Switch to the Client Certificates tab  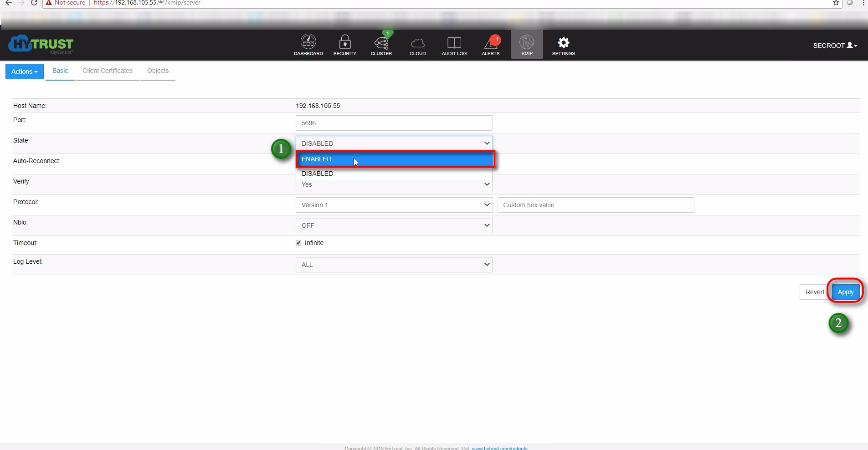(108, 71)
